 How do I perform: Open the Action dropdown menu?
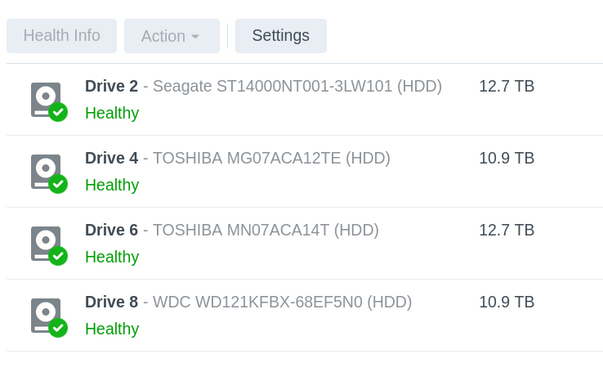[172, 36]
